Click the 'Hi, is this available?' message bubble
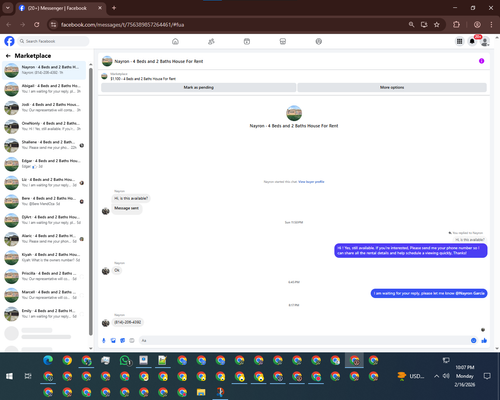The image size is (500, 400). pos(131,198)
